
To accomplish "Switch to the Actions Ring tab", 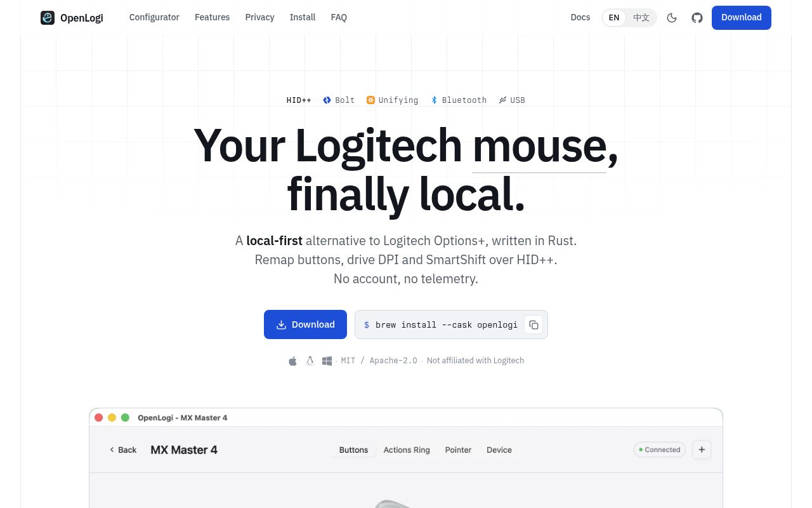I will tap(407, 450).
